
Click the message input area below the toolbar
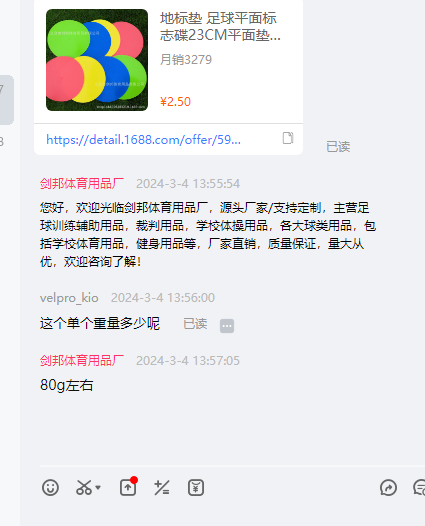(x=221, y=513)
